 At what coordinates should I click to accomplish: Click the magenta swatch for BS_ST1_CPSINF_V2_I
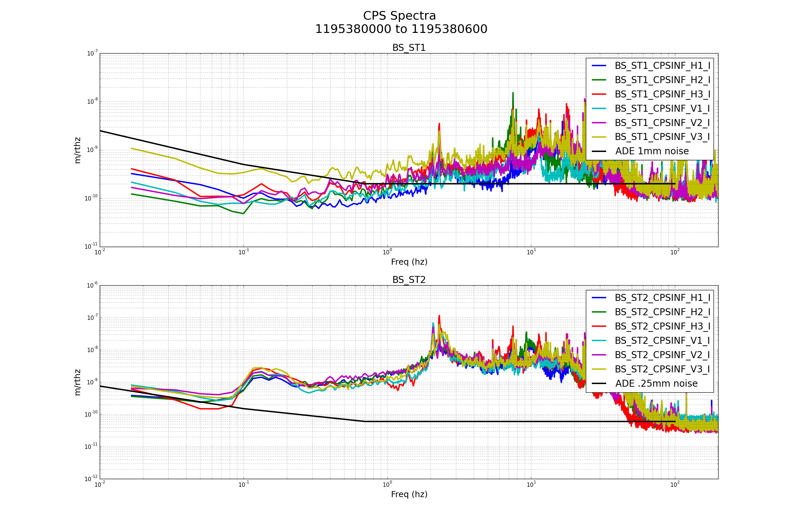click(599, 122)
